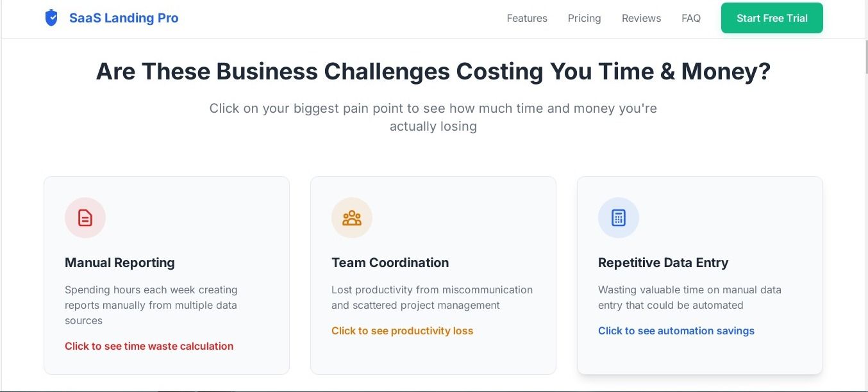Click the orange team people icon

[352, 218]
